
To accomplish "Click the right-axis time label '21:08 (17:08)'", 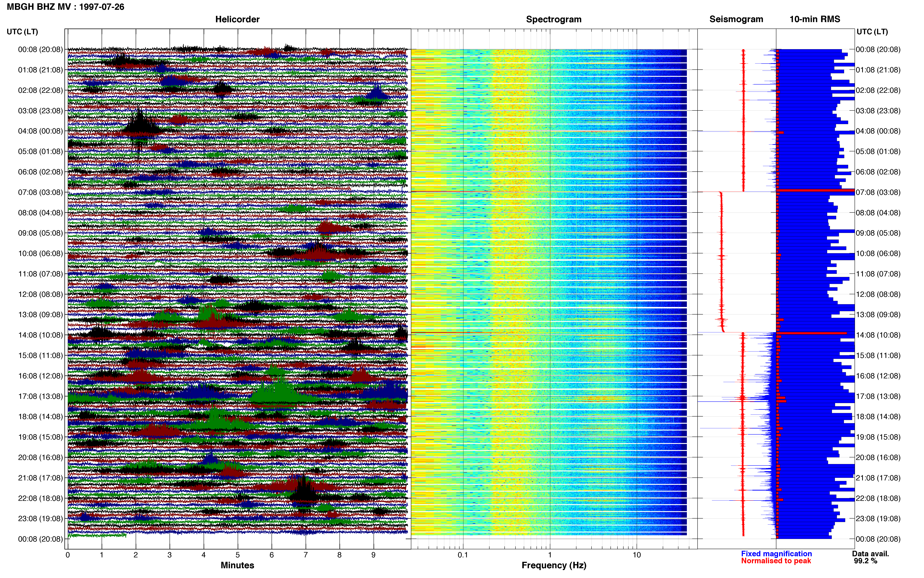I will (x=878, y=478).
